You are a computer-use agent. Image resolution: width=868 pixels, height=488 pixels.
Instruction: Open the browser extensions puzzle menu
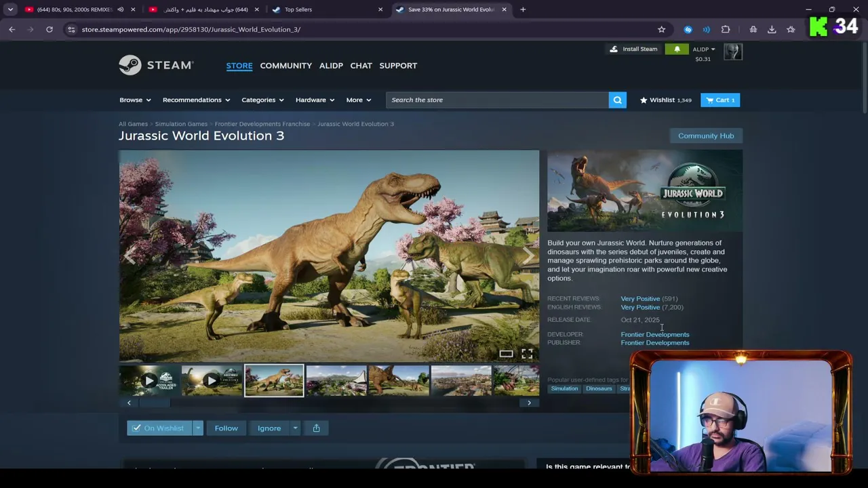(x=726, y=29)
